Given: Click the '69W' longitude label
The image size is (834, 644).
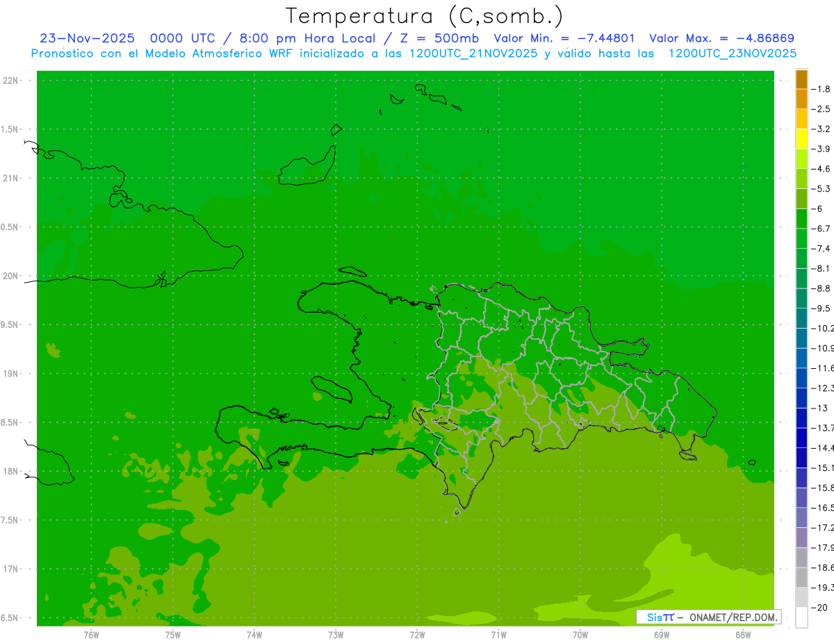Looking at the screenshot, I should (x=662, y=635).
